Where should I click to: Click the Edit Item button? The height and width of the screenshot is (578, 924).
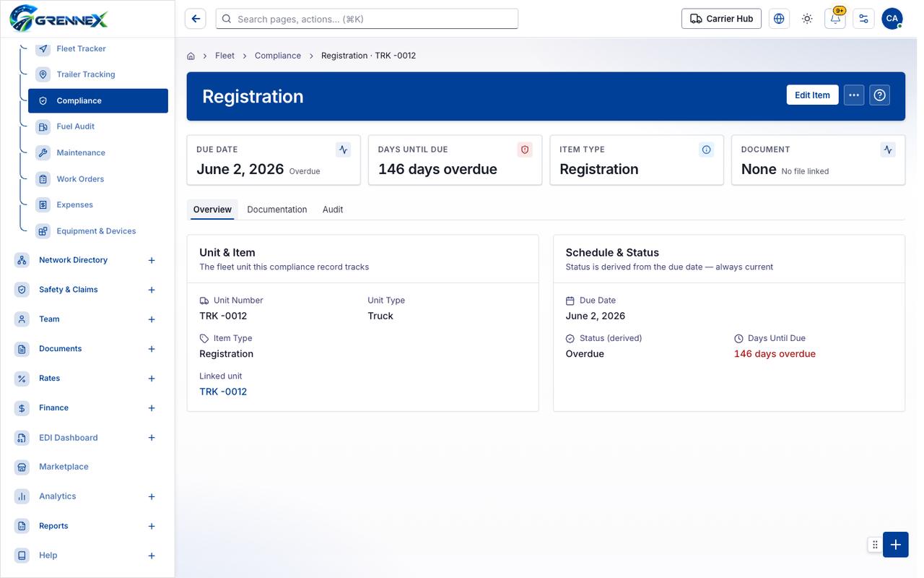(x=812, y=95)
